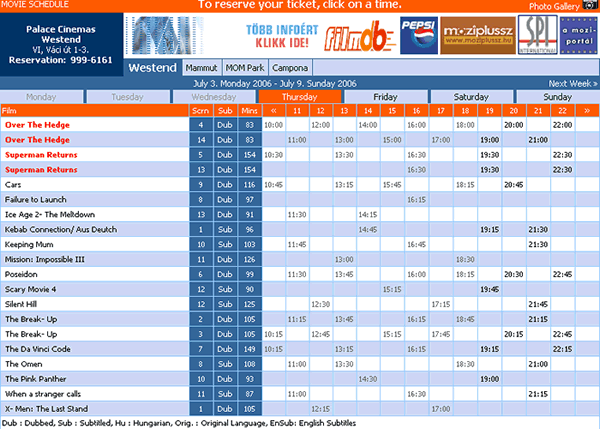Click Failure to Launch 16:15 showtime
This screenshot has height=429, width=600.
click(x=416, y=199)
